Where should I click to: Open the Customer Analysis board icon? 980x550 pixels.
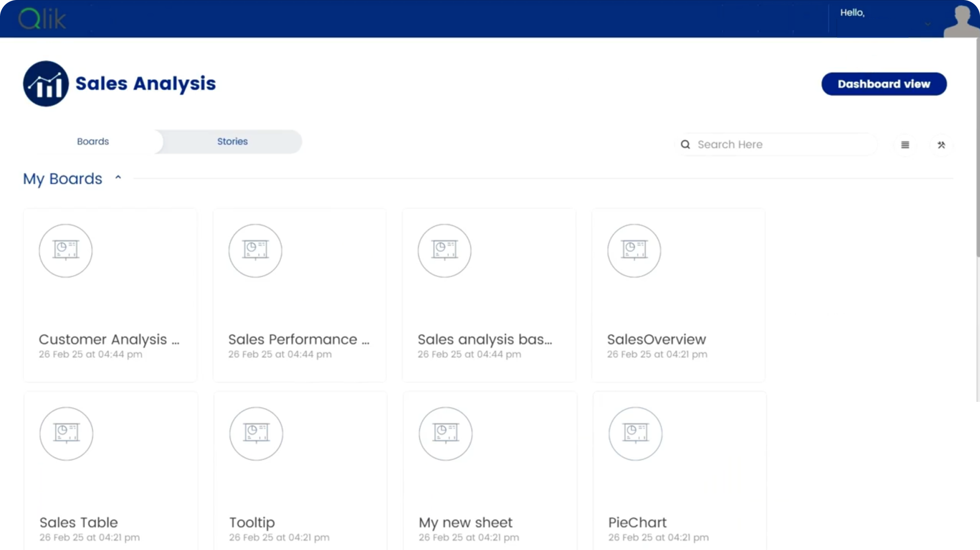point(66,251)
